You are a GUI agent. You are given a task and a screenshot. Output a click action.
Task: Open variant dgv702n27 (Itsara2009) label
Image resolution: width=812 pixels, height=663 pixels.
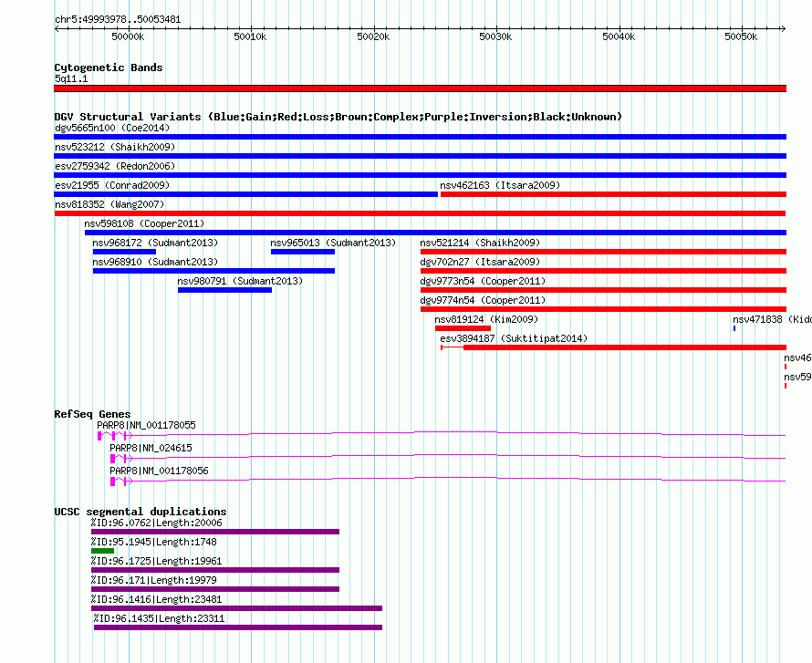480,262
